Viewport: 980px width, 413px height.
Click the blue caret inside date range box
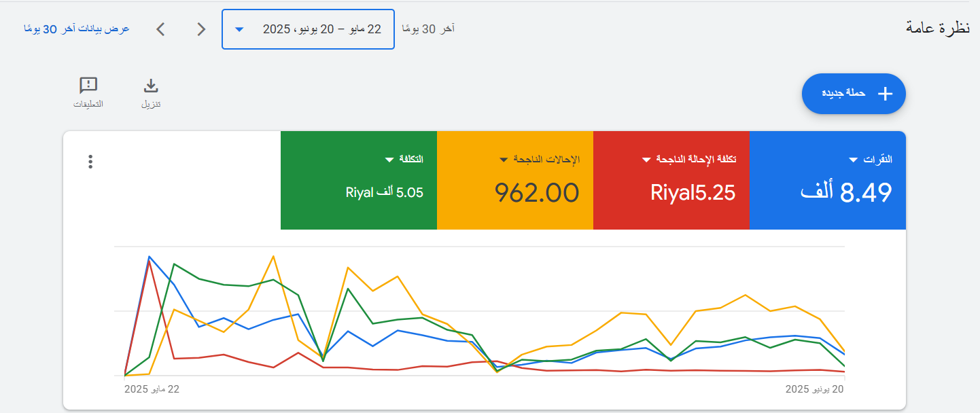(239, 30)
